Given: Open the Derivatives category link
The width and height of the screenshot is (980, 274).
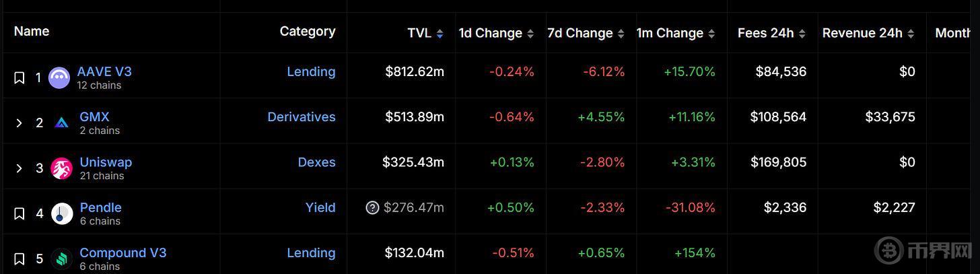Looking at the screenshot, I should [301, 116].
